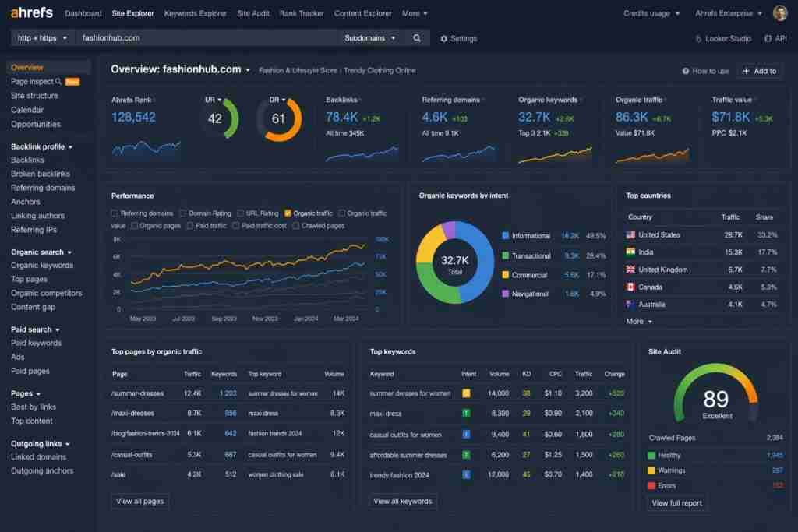Click the profile avatar in the top corner
Screen dimensions: 798x532
(779, 12)
